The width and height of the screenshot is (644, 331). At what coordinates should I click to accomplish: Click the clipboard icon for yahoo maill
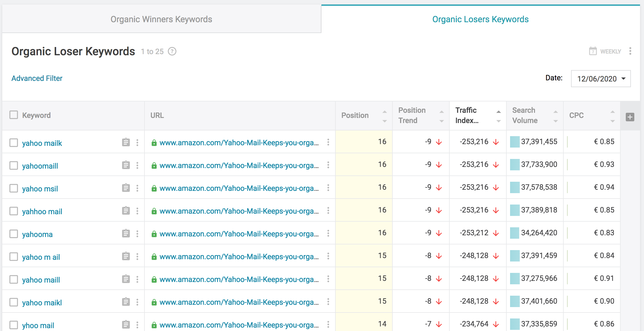pyautogui.click(x=126, y=279)
